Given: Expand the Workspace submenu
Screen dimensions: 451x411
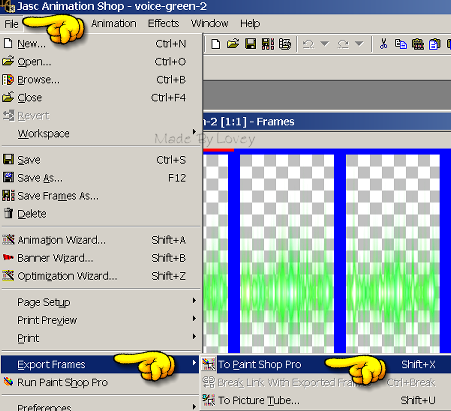Looking at the screenshot, I should 101,134.
